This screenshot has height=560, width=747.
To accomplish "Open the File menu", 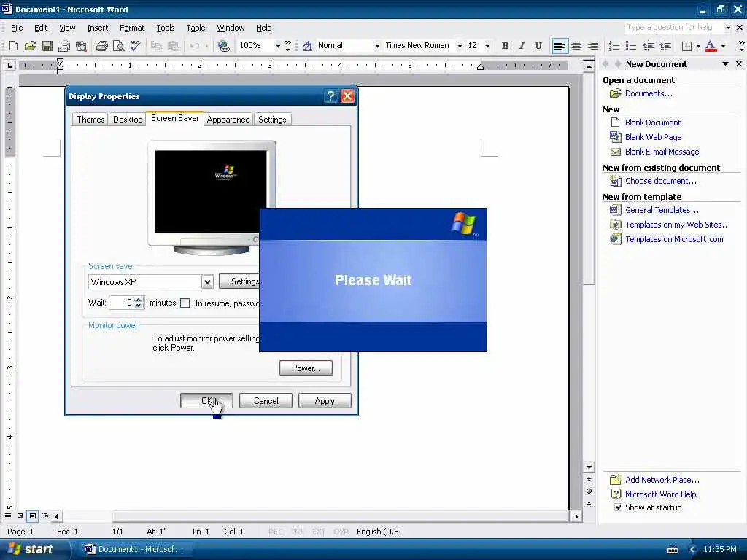I will (x=17, y=28).
